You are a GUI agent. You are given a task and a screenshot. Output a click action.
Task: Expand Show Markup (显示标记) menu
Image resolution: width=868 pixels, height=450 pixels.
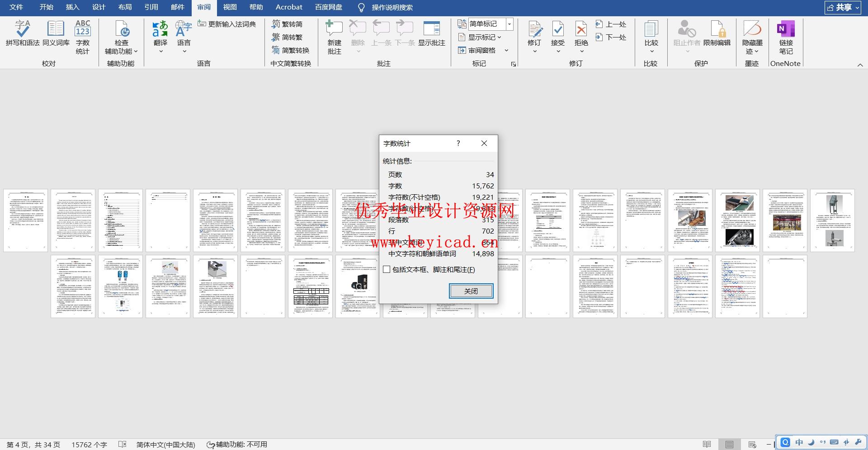481,37
